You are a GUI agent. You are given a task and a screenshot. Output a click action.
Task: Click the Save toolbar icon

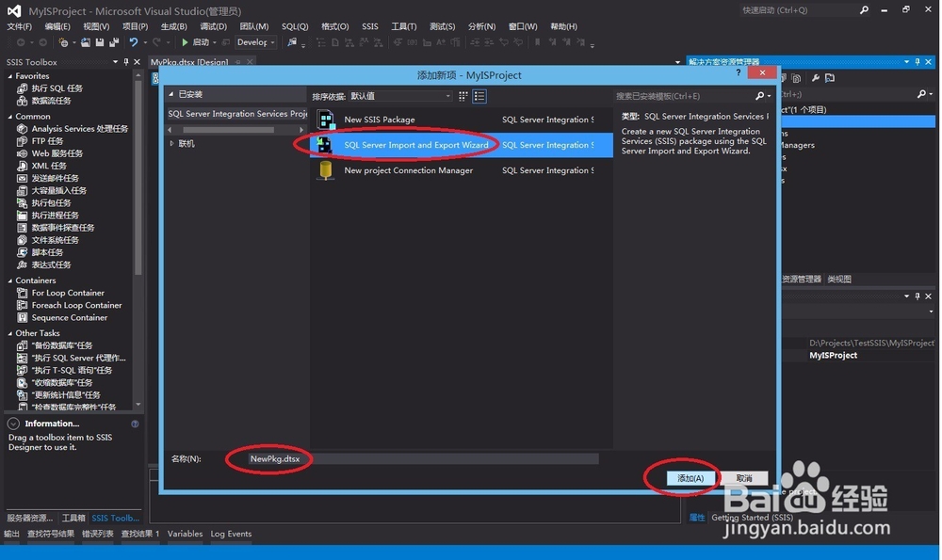100,42
